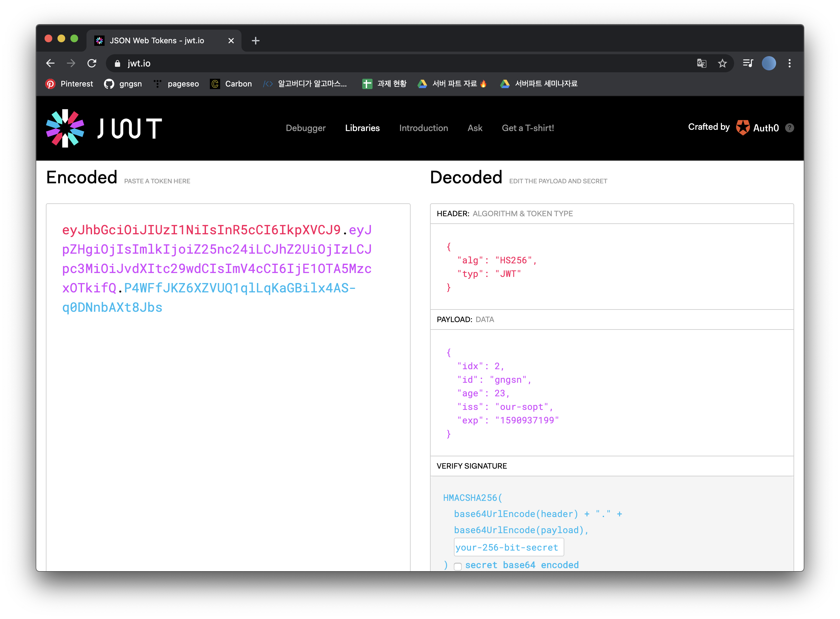This screenshot has width=840, height=619.
Task: Open the Debugger nav item
Action: click(305, 128)
